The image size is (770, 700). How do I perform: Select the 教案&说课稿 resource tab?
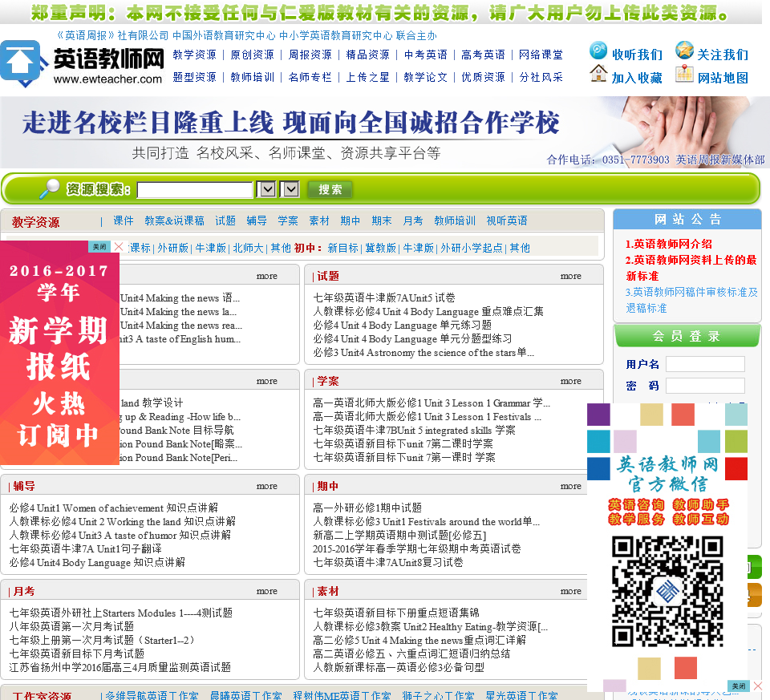tap(174, 221)
